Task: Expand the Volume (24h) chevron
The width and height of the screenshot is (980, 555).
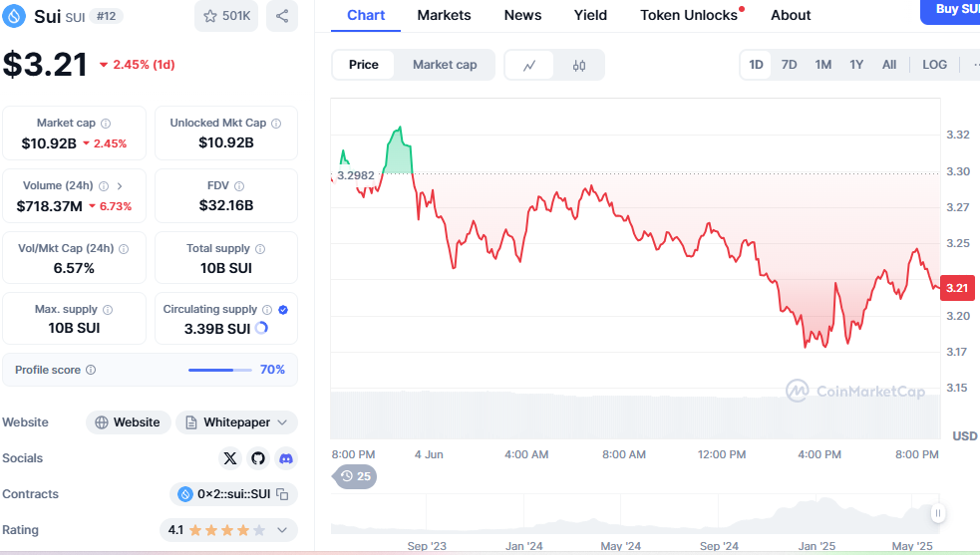Action: (120, 185)
